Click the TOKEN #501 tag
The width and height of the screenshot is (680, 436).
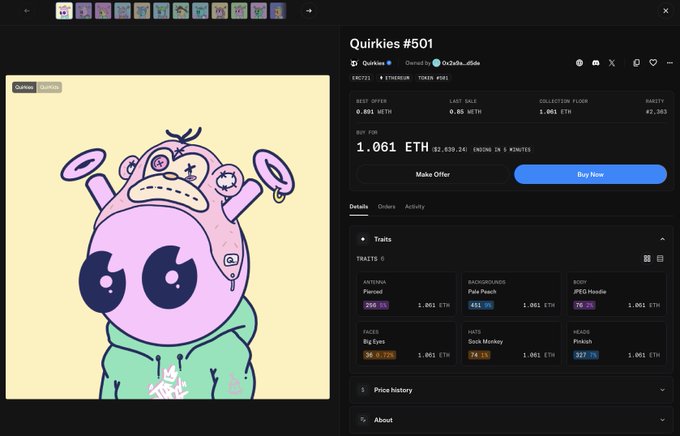[433, 78]
